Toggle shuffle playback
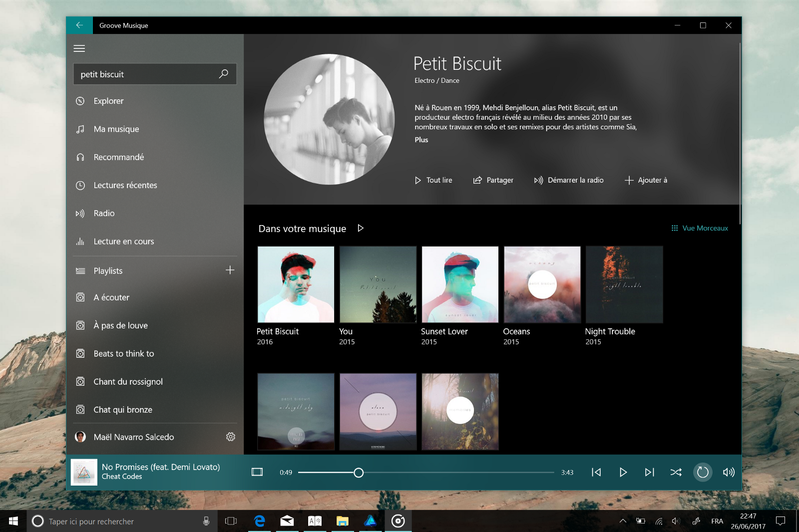The width and height of the screenshot is (799, 532). [676, 472]
